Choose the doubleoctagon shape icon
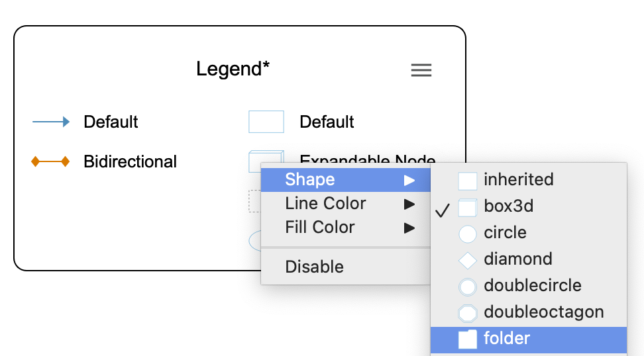Image resolution: width=644 pixels, height=356 pixels. (468, 313)
